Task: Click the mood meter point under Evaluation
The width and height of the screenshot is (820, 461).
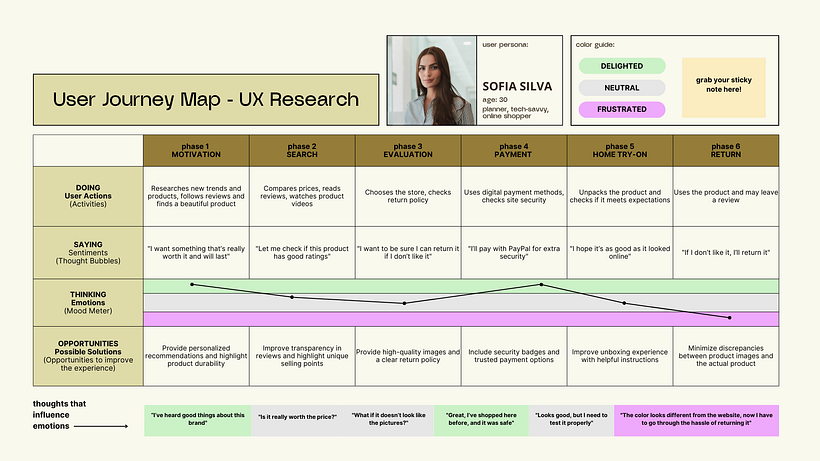Action: 404,303
